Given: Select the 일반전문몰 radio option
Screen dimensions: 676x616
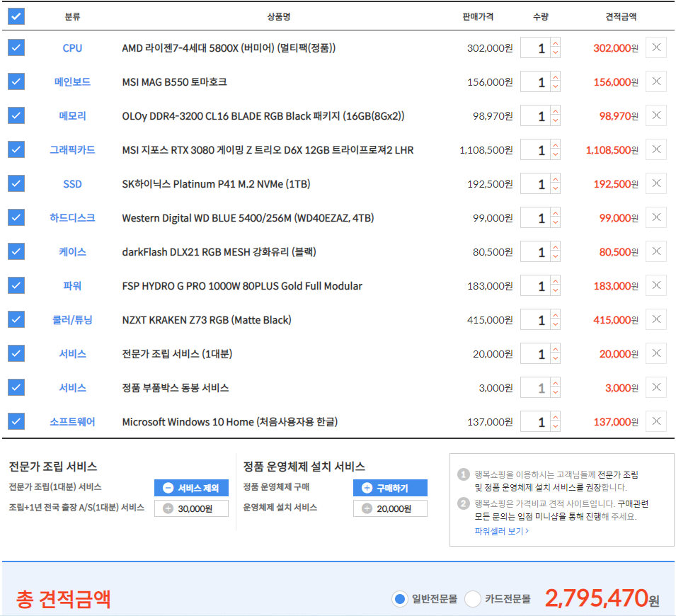Looking at the screenshot, I should [x=400, y=599].
